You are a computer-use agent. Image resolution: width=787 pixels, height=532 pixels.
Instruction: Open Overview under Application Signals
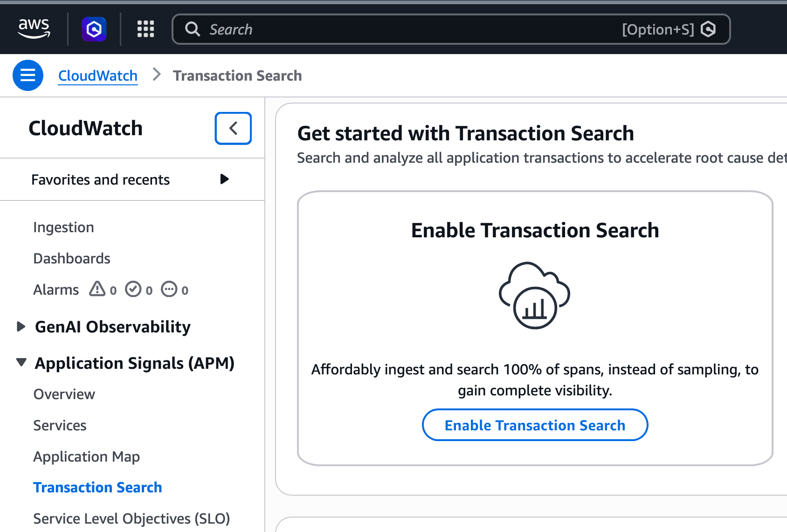click(64, 394)
